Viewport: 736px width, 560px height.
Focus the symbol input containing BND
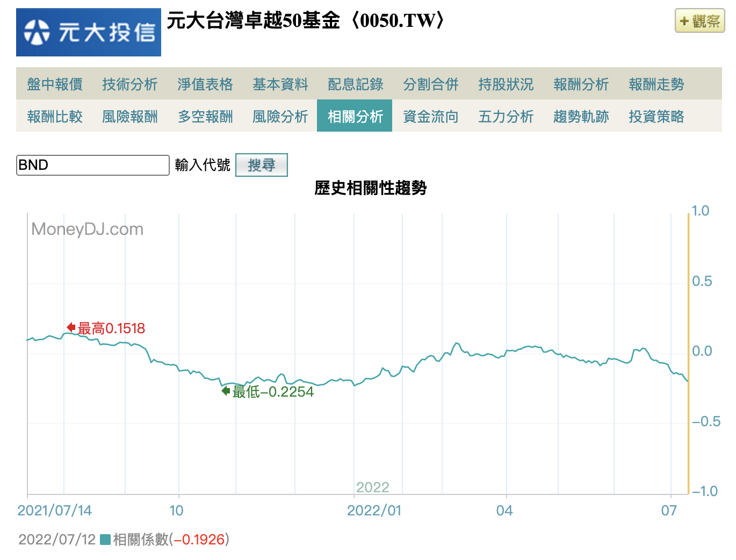(x=93, y=165)
